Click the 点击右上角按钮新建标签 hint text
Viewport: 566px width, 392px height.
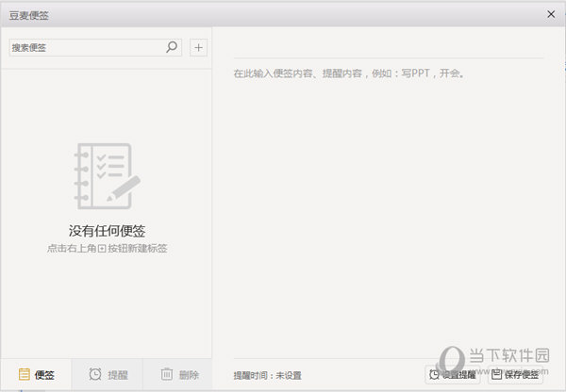point(107,248)
